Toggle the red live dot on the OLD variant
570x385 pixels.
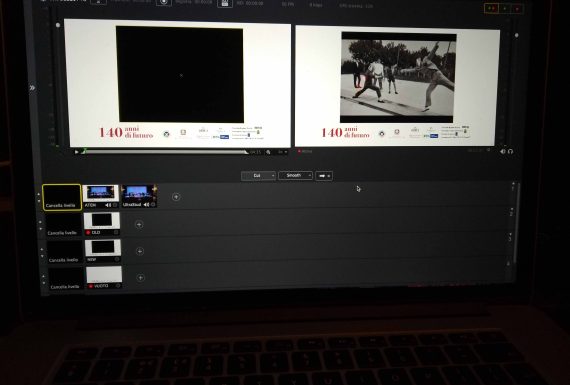[x=88, y=232]
